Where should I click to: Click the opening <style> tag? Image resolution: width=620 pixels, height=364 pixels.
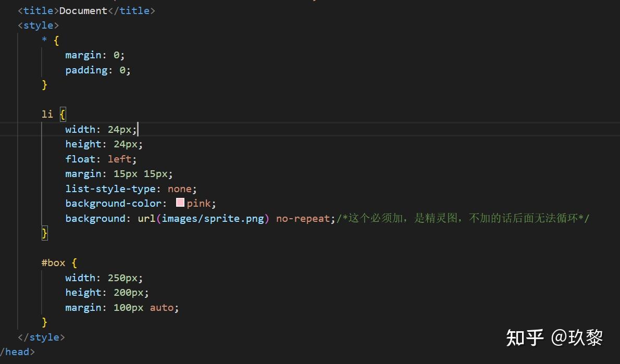[x=38, y=25]
